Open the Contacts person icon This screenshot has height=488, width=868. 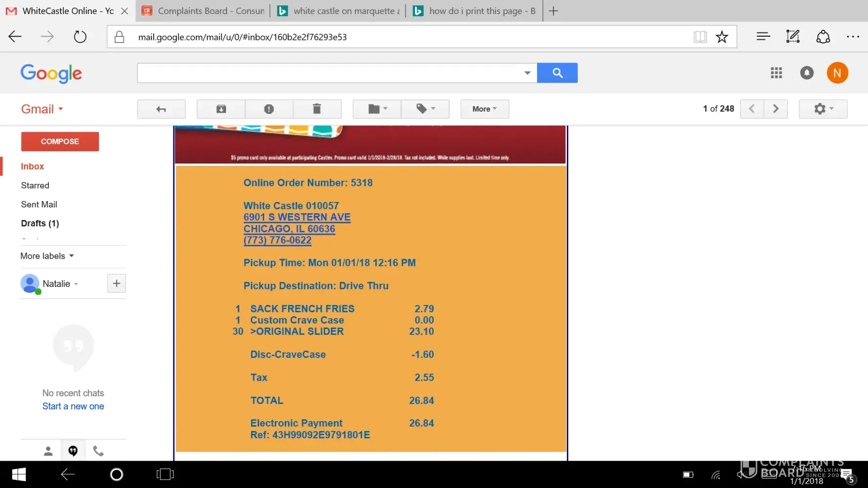tap(48, 451)
